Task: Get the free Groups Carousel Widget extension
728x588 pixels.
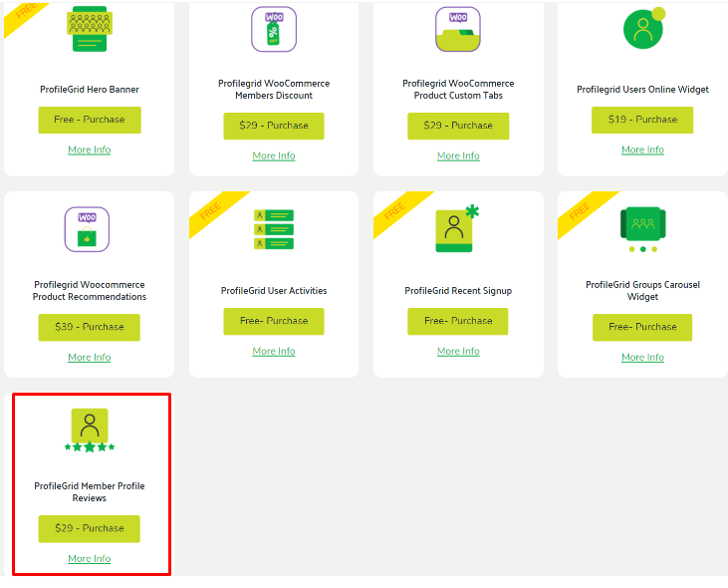Action: click(642, 328)
